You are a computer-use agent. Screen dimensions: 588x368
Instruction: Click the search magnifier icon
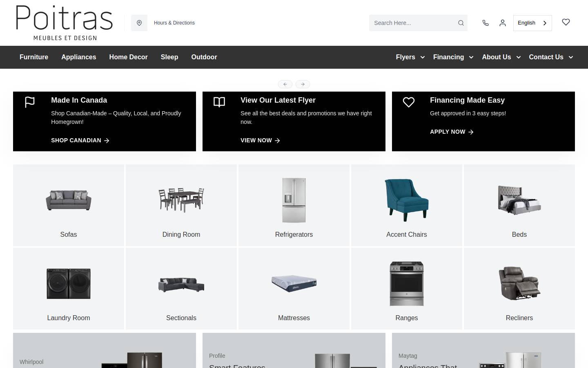tap(461, 23)
